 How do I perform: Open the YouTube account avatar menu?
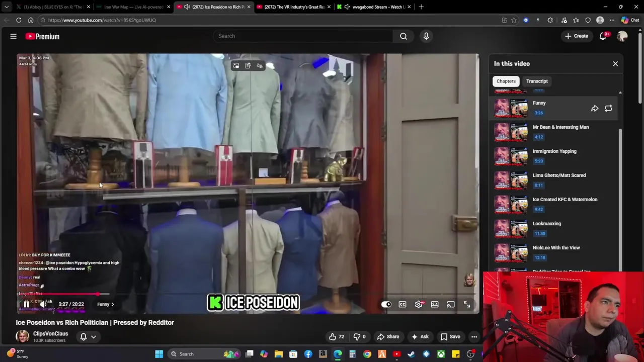(x=622, y=36)
